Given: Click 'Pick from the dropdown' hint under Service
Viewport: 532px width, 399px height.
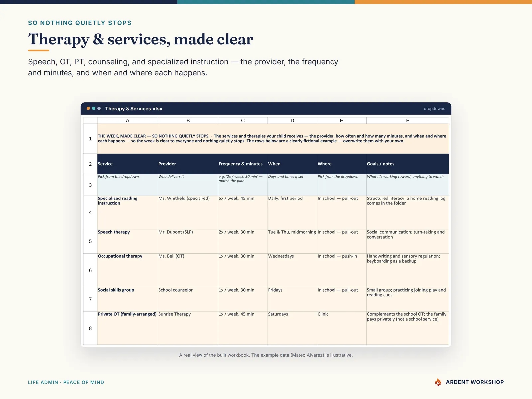Looking at the screenshot, I should (127, 185).
